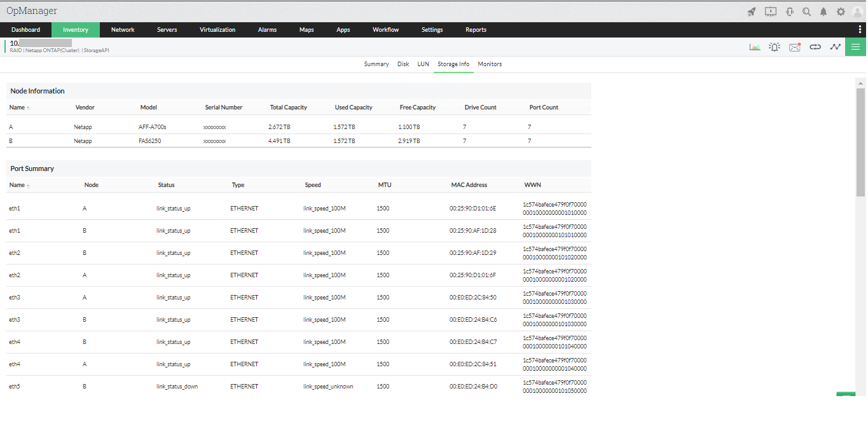Click the Model column header
Image resolution: width=868 pixels, height=426 pixels.
point(148,107)
